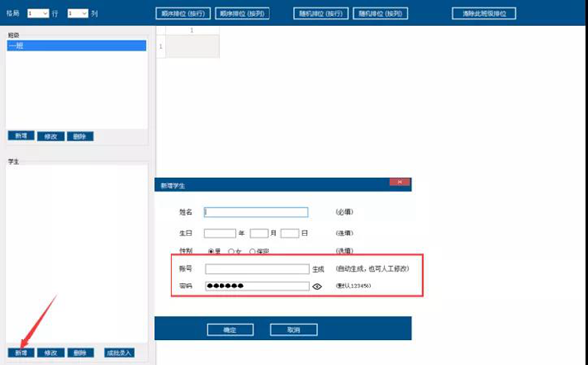Select 一班 in the class list
This screenshot has height=365, width=588.
76,46
